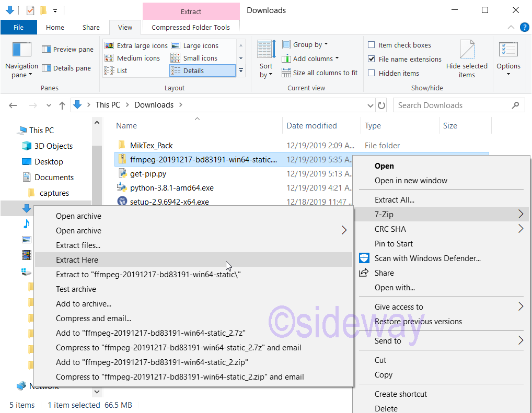532x413 pixels.
Task: Click the Navigation pane icon
Action: tap(21, 50)
